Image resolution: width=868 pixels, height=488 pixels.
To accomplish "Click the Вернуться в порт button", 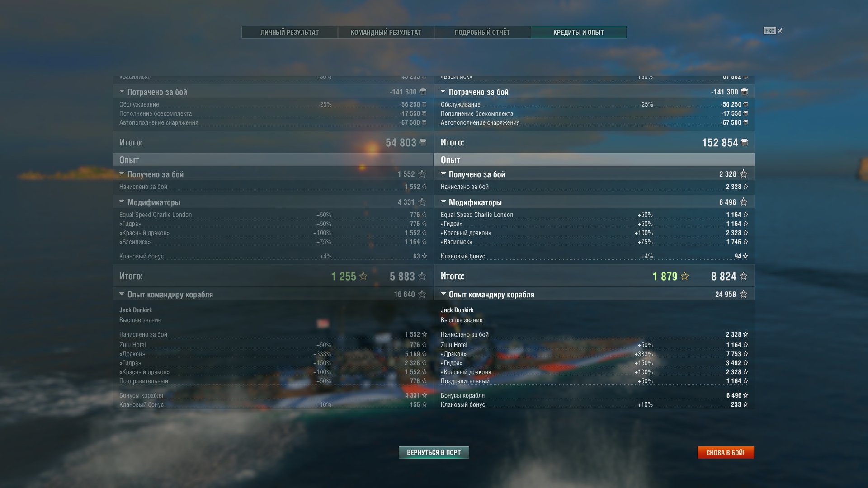I will pyautogui.click(x=434, y=452).
